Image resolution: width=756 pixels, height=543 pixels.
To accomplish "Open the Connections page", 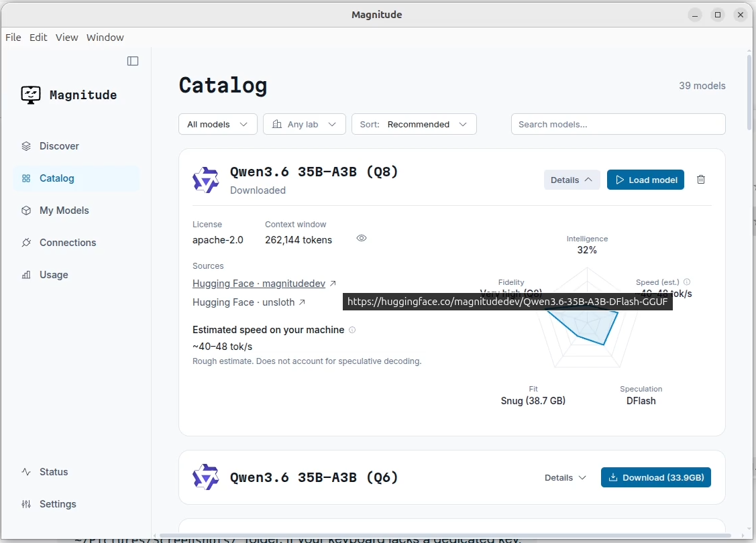I will [x=76, y=243].
